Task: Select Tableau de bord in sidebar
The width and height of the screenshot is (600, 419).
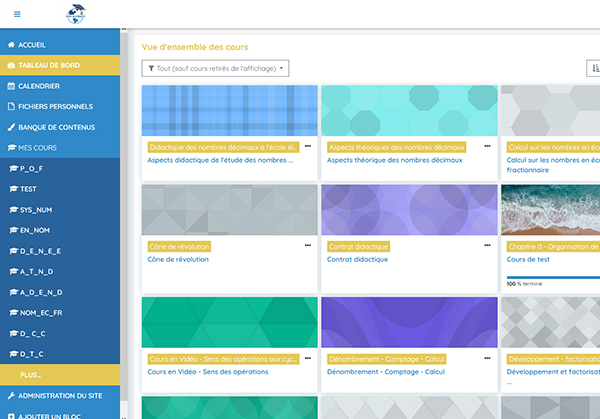Action: tap(52, 66)
